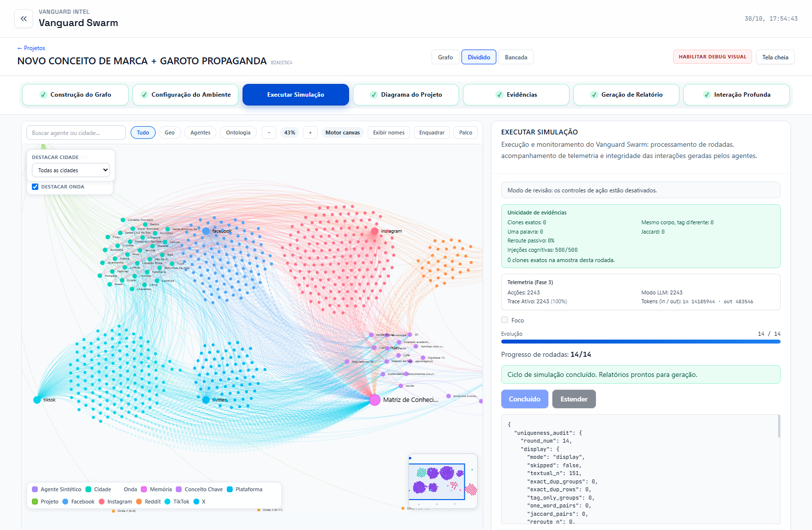The image size is (812, 530).
Task: Open Construção do Grafo step
Action: [75, 95]
